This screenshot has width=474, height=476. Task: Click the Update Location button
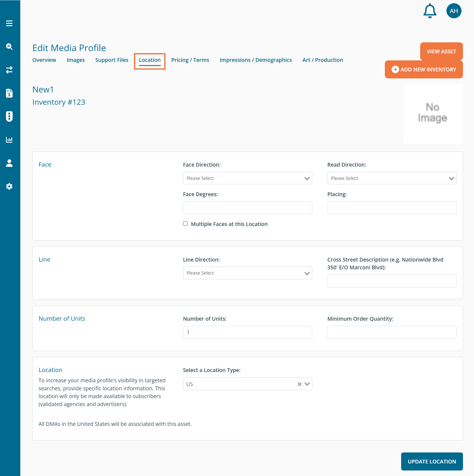click(x=432, y=461)
